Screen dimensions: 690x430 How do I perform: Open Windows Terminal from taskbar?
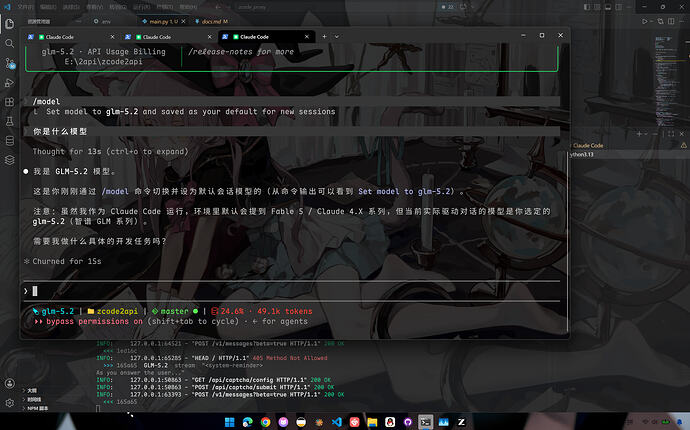(x=426, y=422)
